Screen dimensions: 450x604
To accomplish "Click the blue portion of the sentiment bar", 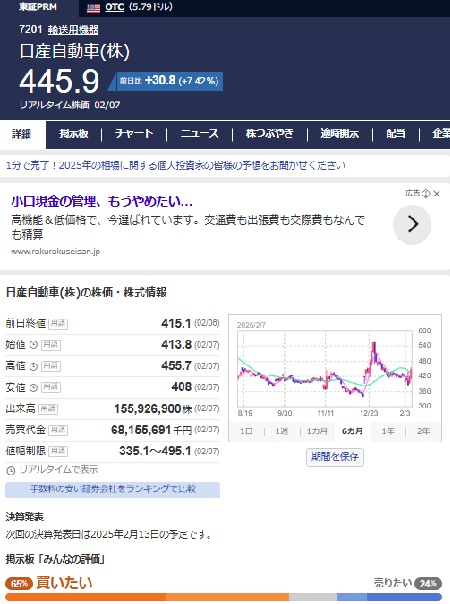I will click(389, 596).
